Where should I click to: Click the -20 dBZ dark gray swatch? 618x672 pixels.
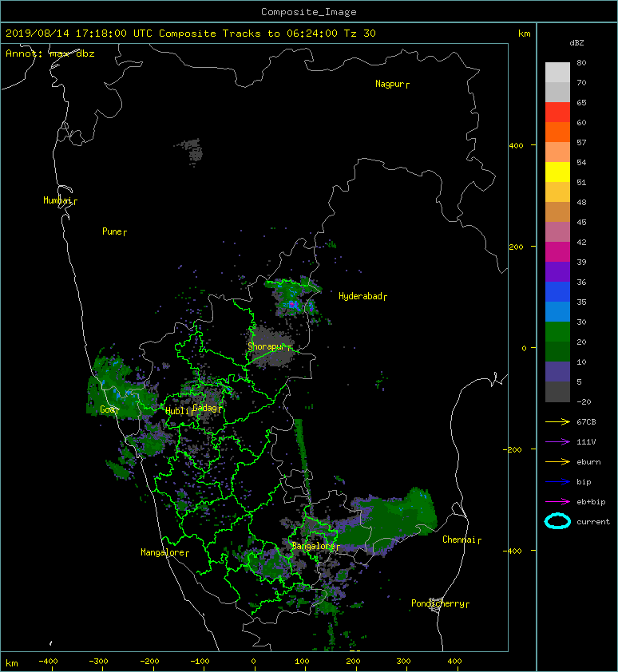pos(557,392)
